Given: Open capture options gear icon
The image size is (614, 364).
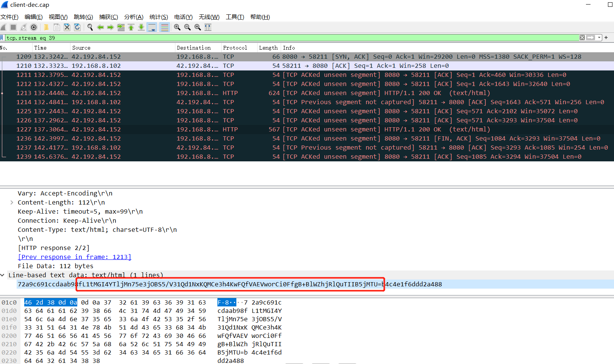Looking at the screenshot, I should [34, 27].
